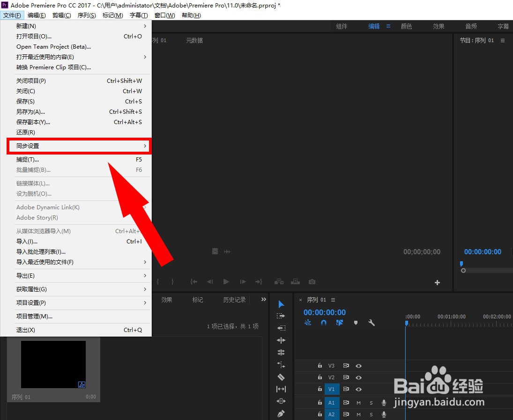Open the Program monitor panel menu
513x420 pixels.
[x=503, y=40]
